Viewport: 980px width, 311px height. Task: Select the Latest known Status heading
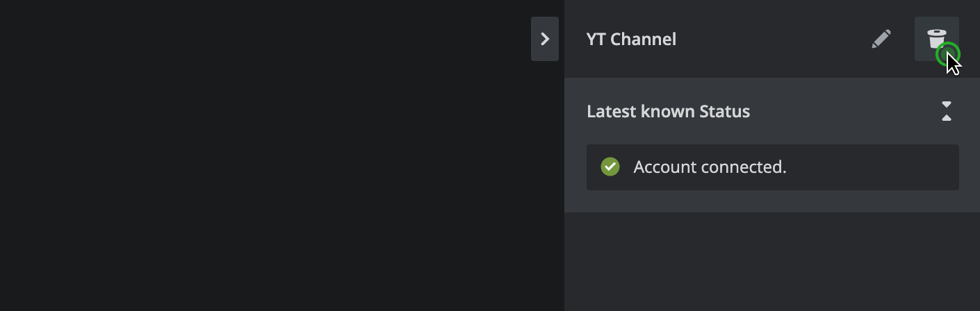(668, 111)
